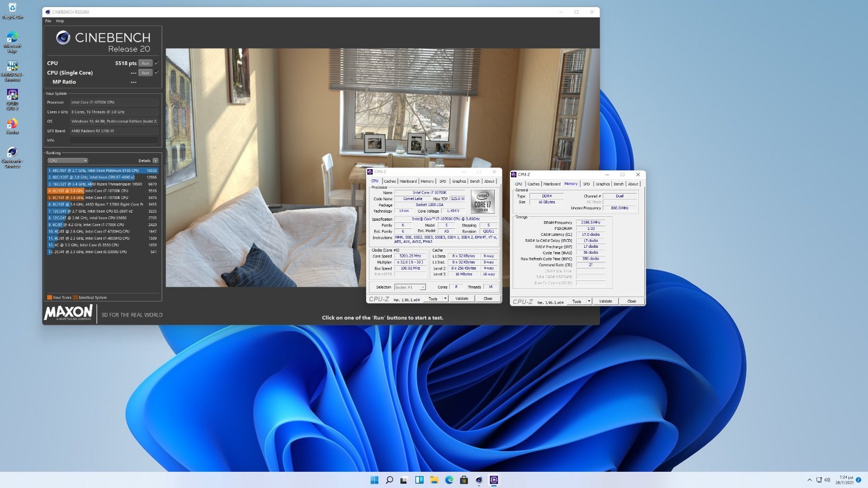Click the network icon in the system tray
Screen dimensions: 868x488
coord(819,480)
